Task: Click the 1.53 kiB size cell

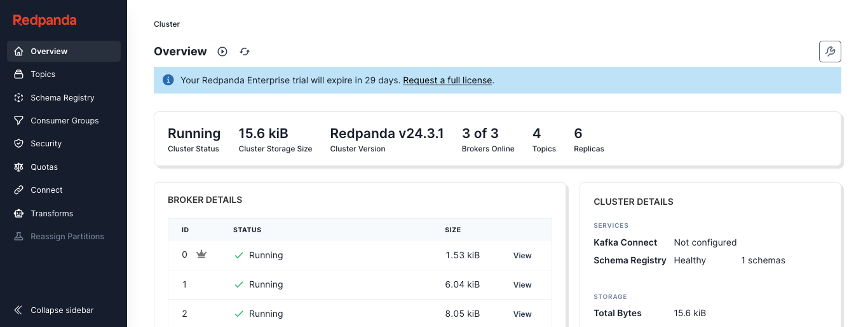Action: pos(463,255)
